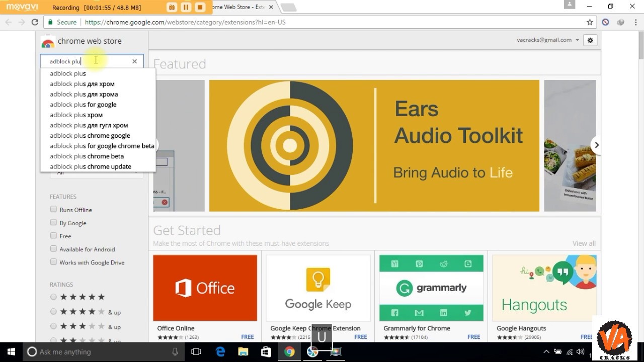Tick the Free filter checkbox
Image resolution: width=644 pixels, height=362 pixels.
pyautogui.click(x=53, y=235)
